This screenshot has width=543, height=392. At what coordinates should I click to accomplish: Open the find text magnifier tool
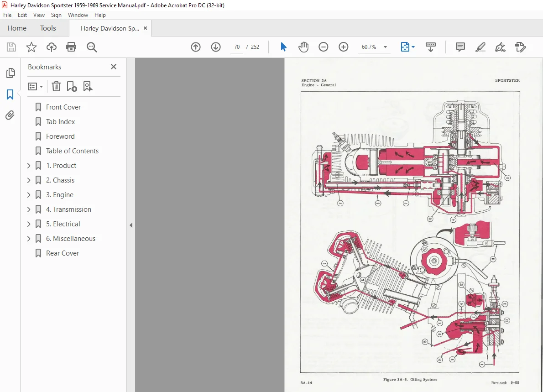(x=92, y=47)
